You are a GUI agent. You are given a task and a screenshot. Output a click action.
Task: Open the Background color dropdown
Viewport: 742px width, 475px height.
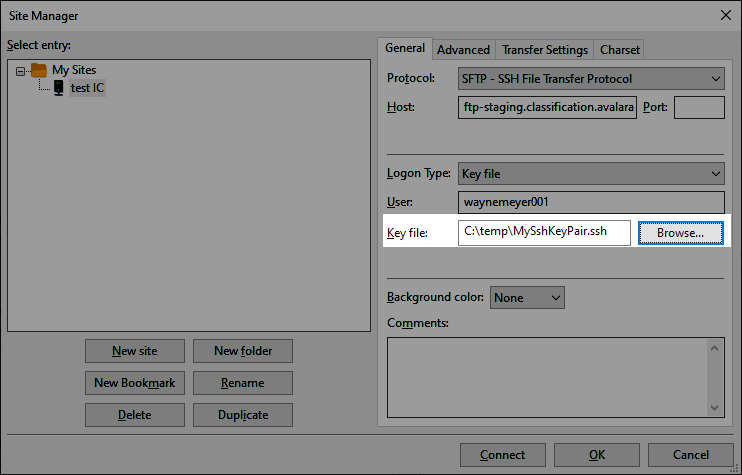coord(555,297)
